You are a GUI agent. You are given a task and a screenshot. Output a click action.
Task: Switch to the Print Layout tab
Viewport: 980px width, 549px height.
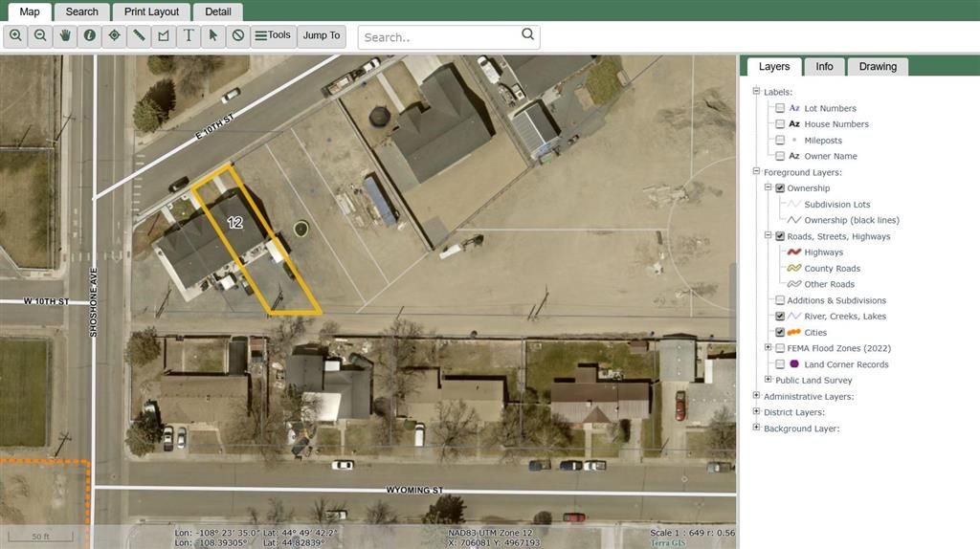(x=151, y=11)
